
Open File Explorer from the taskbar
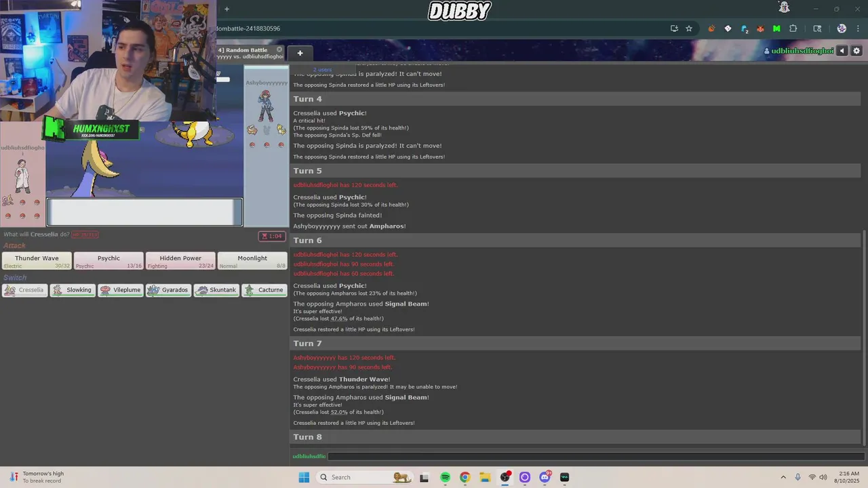pyautogui.click(x=485, y=477)
